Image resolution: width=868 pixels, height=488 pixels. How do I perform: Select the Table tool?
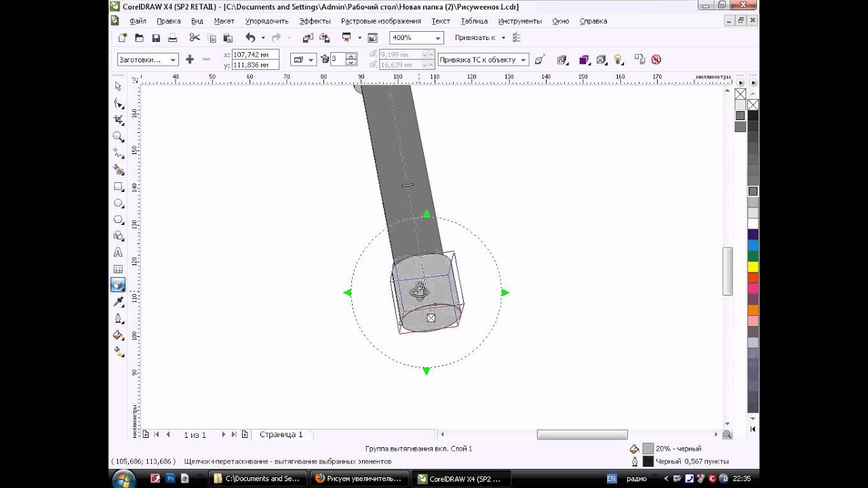(118, 269)
